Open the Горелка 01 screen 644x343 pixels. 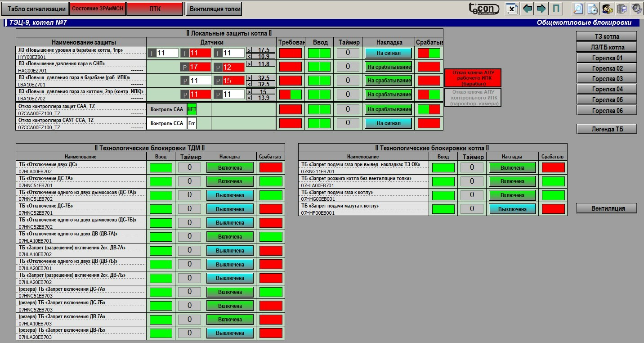click(607, 58)
